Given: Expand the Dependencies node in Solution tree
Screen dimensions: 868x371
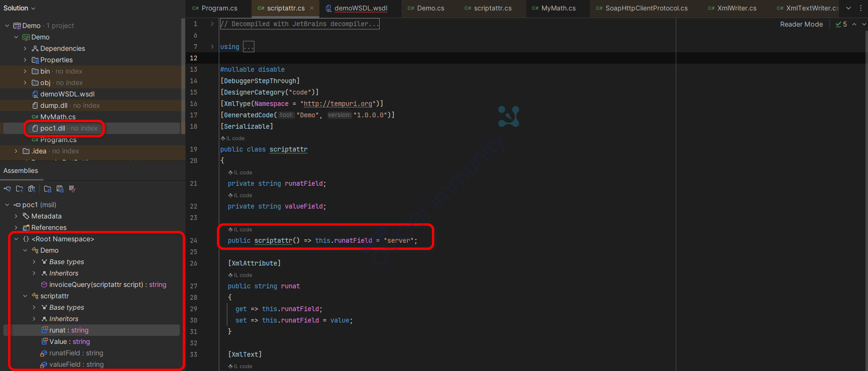Looking at the screenshot, I should [25, 48].
